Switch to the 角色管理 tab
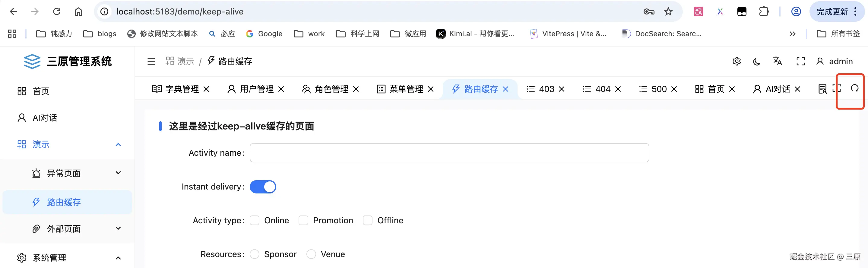 click(325, 89)
